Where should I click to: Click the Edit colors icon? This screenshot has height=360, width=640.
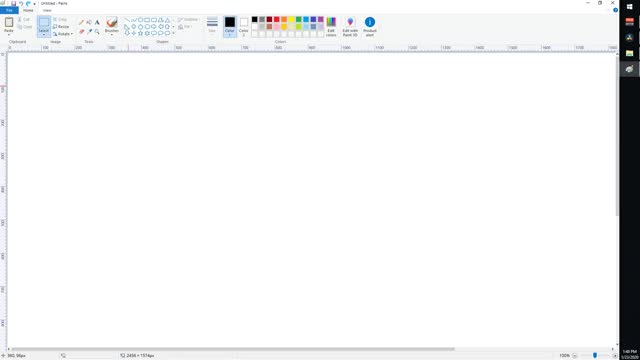pyautogui.click(x=331, y=27)
